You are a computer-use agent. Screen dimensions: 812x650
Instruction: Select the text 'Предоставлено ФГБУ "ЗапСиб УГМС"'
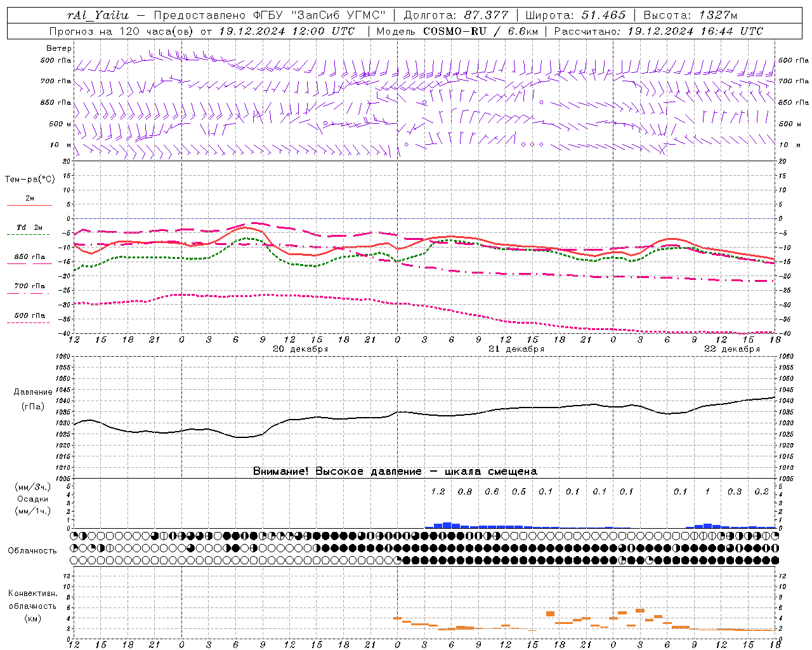tap(270, 15)
